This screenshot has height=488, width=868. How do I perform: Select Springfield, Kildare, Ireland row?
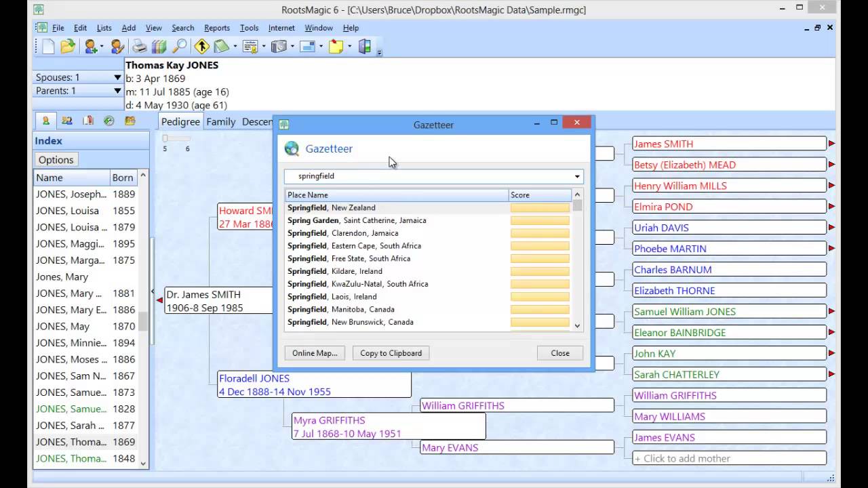(x=397, y=271)
